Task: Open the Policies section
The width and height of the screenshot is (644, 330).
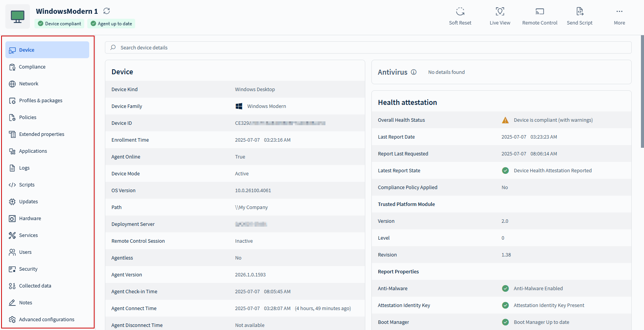Action: (28, 118)
